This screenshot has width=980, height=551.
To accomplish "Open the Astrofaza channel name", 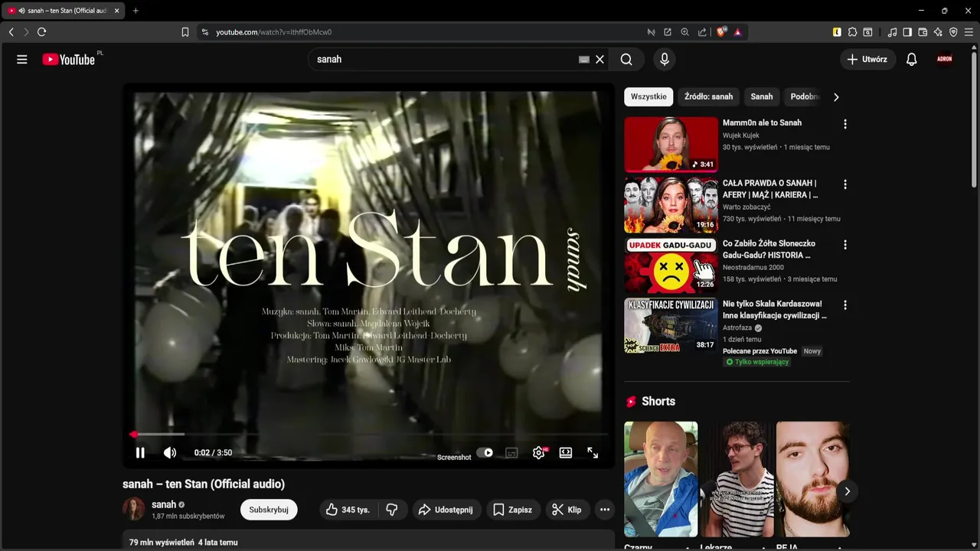I will (737, 328).
